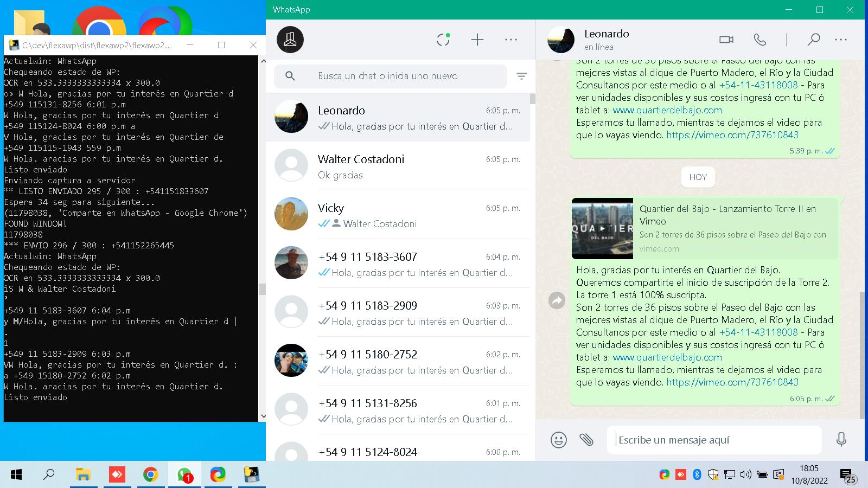Click profile picture of +54 9 11 5180-2752
This screenshot has height=488, width=868.
pos(291,361)
